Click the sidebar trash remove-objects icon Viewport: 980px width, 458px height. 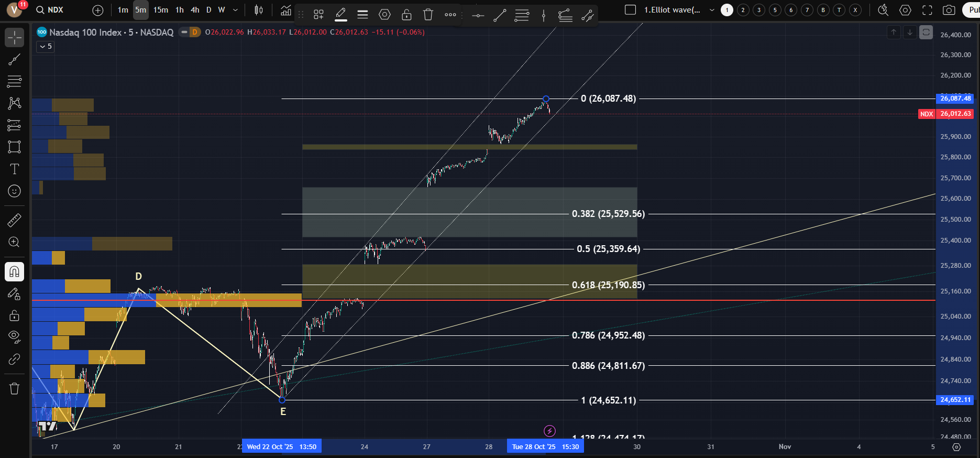click(x=14, y=388)
